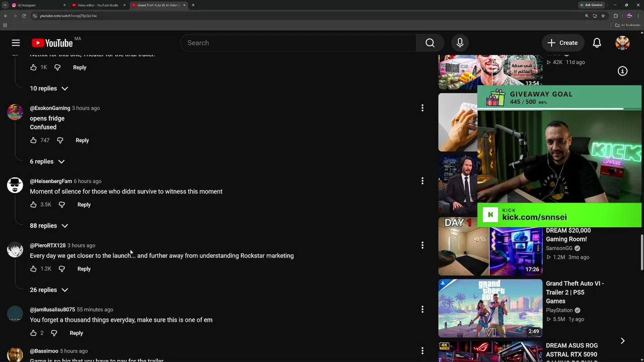The width and height of the screenshot is (644, 362).
Task: Go to the YouTube home logo
Action: pyautogui.click(x=52, y=43)
